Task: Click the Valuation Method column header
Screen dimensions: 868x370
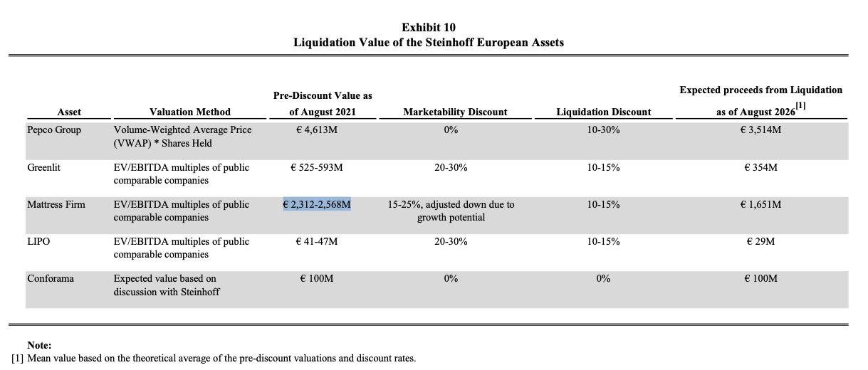Action: tap(189, 112)
